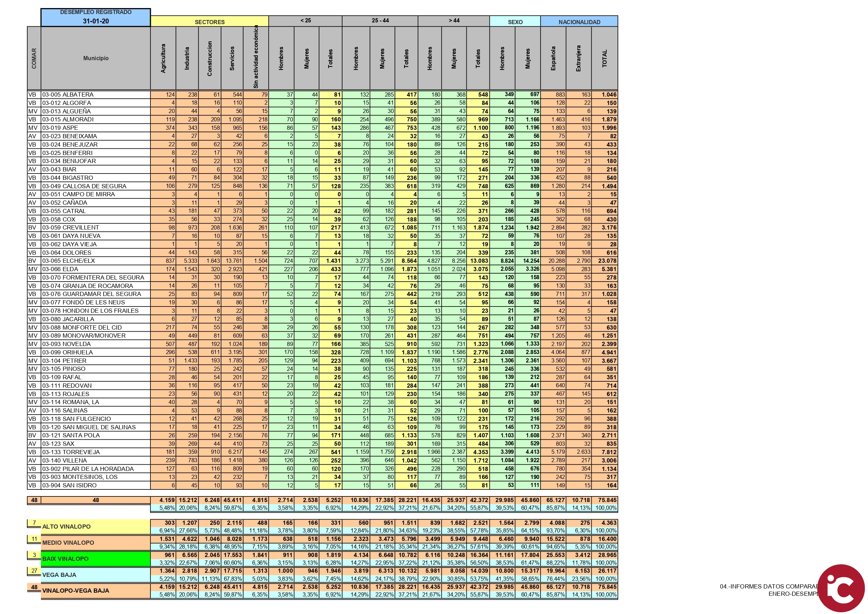868x614 pixels.
Task: Select the Extranjera column header
Action: tap(578, 58)
